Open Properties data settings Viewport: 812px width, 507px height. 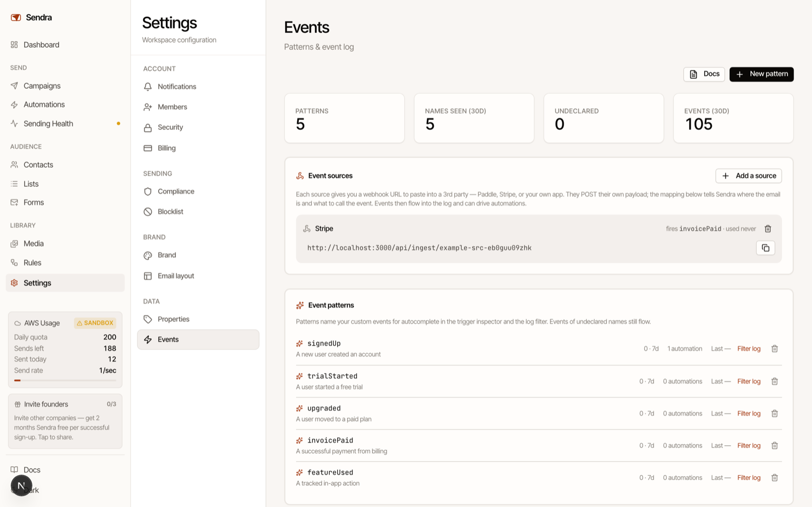(x=198, y=319)
